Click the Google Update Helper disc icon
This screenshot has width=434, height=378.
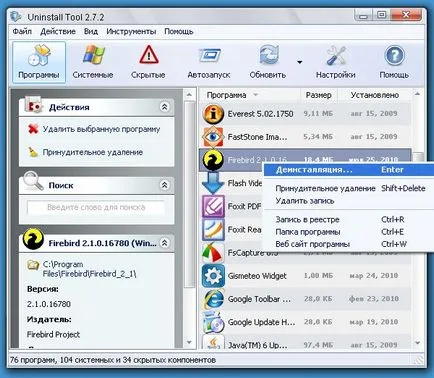pyautogui.click(x=213, y=322)
